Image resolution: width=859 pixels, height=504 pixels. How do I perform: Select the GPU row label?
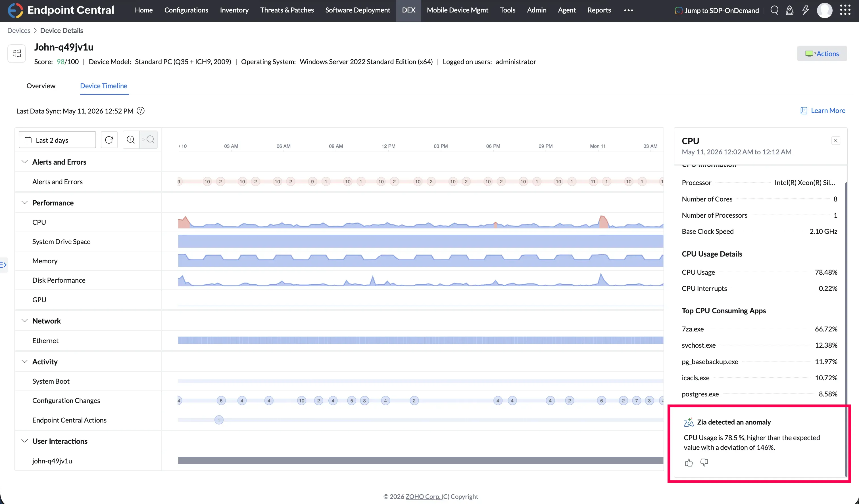(x=39, y=300)
